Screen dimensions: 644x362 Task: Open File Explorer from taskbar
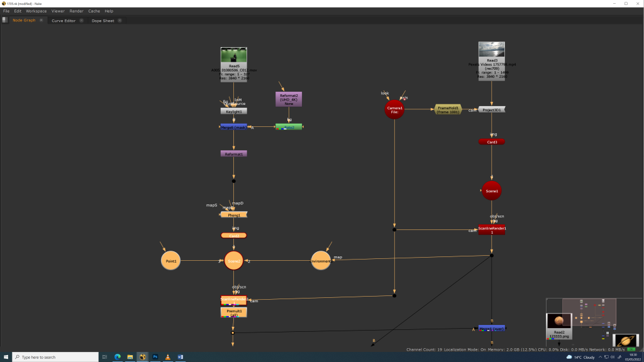click(130, 357)
